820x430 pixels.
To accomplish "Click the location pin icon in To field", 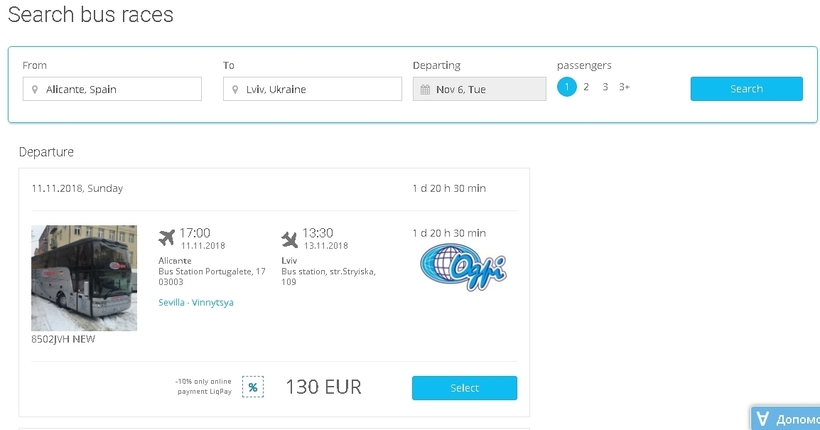I will pyautogui.click(x=235, y=89).
